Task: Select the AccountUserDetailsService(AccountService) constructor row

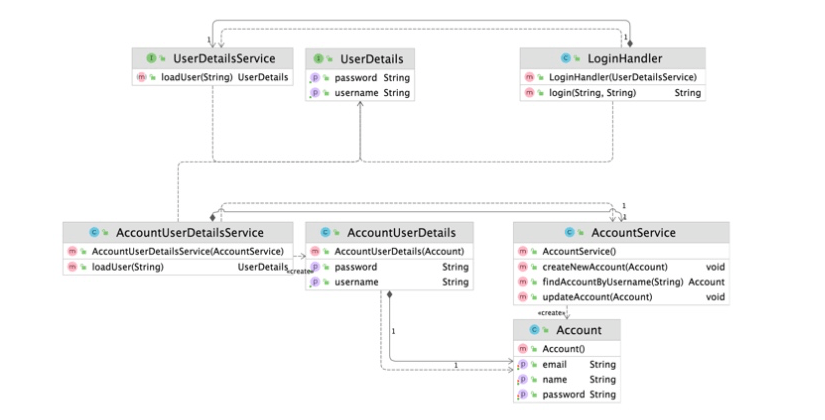Action: point(176,251)
